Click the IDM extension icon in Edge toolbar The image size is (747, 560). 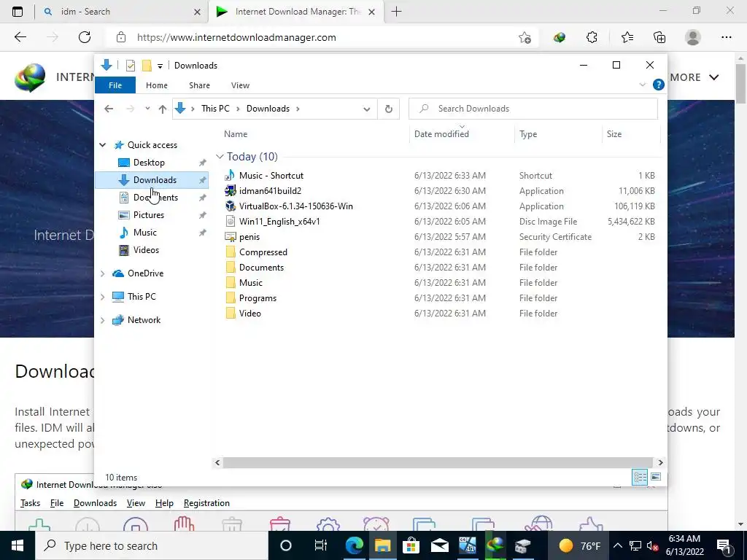tap(560, 38)
